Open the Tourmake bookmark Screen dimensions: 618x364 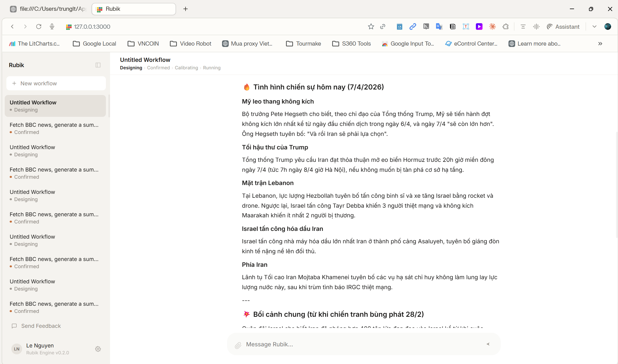point(303,43)
